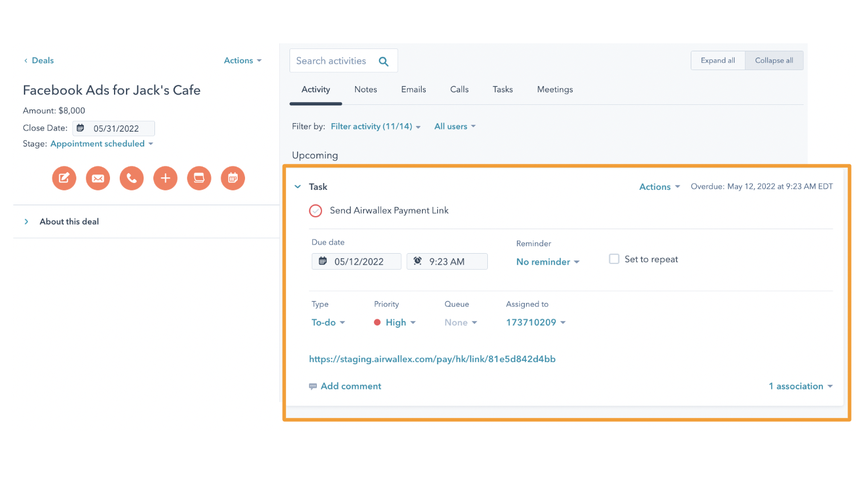Mark the Send Airwallex Payment Link task complete
This screenshot has width=868, height=488.
coord(316,210)
